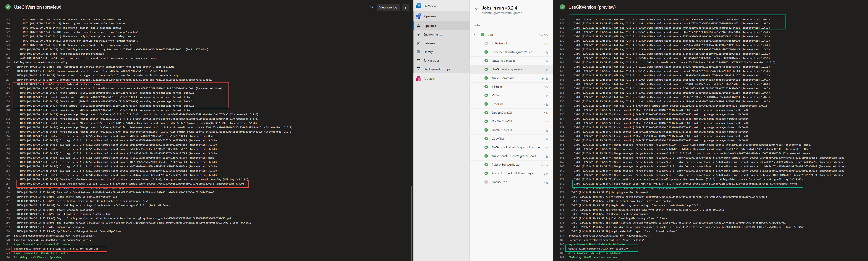Collapse the Job tree chevron
The height and width of the screenshot is (261, 868).
coord(475,35)
